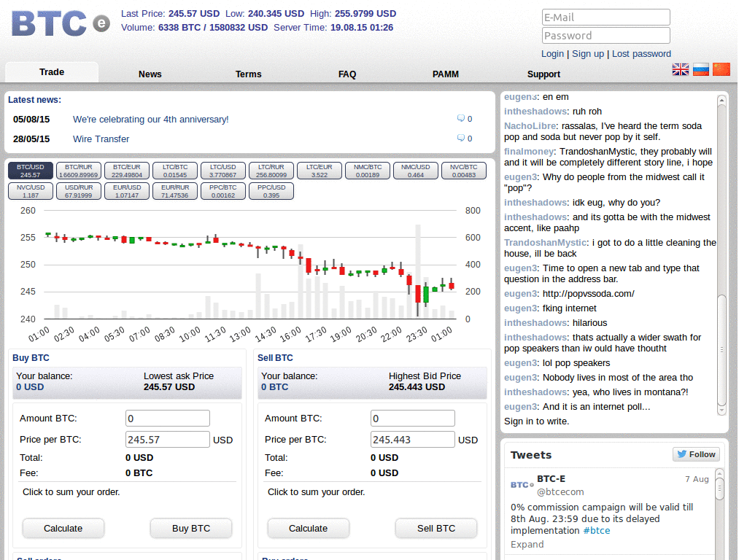
Task: Select the NMC/BTC pair
Action: click(x=368, y=171)
